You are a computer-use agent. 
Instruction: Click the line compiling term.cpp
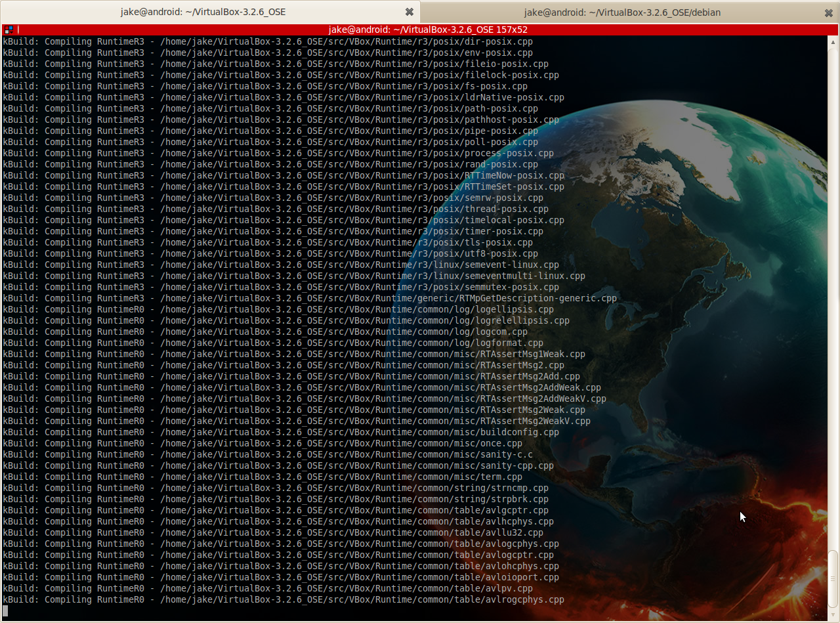pyautogui.click(x=262, y=477)
